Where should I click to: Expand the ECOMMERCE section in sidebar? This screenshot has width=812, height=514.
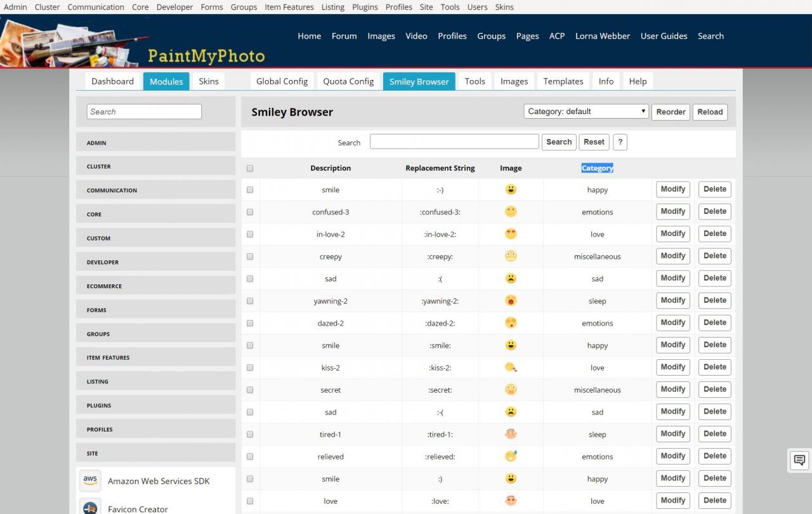[155, 286]
